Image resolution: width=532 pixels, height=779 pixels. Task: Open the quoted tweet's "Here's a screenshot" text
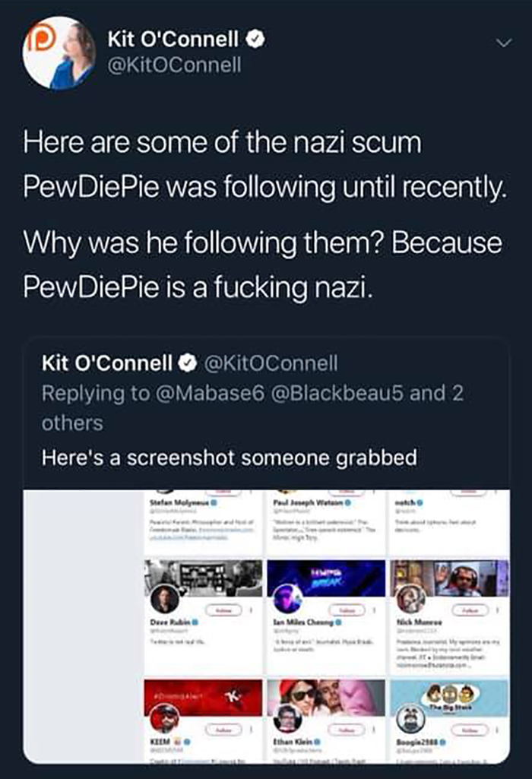(x=230, y=458)
